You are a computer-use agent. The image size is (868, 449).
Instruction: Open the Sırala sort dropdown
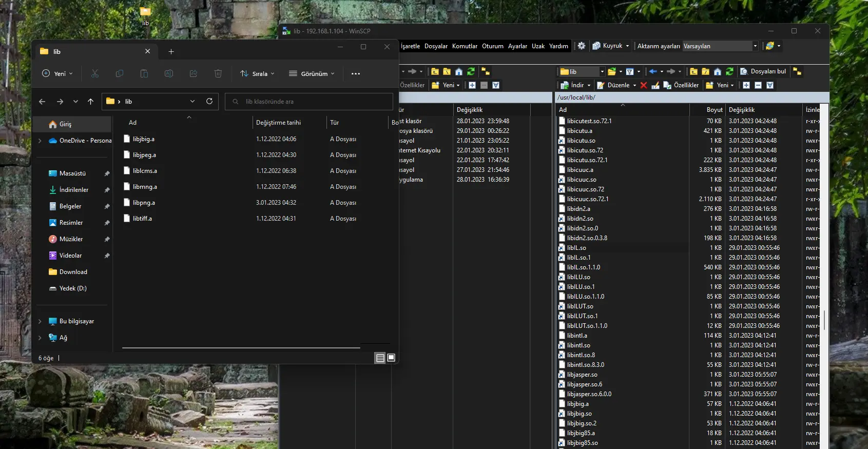click(x=257, y=73)
